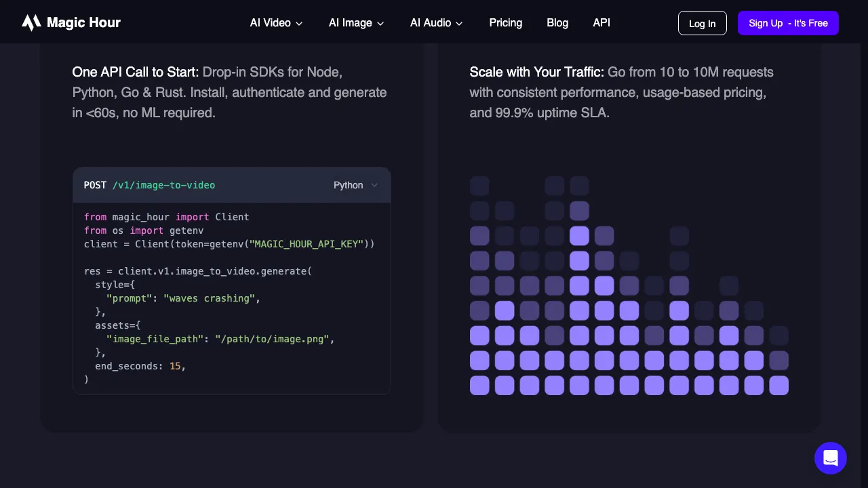Open the chat support bubble icon
This screenshot has width=868, height=488.
click(x=830, y=459)
